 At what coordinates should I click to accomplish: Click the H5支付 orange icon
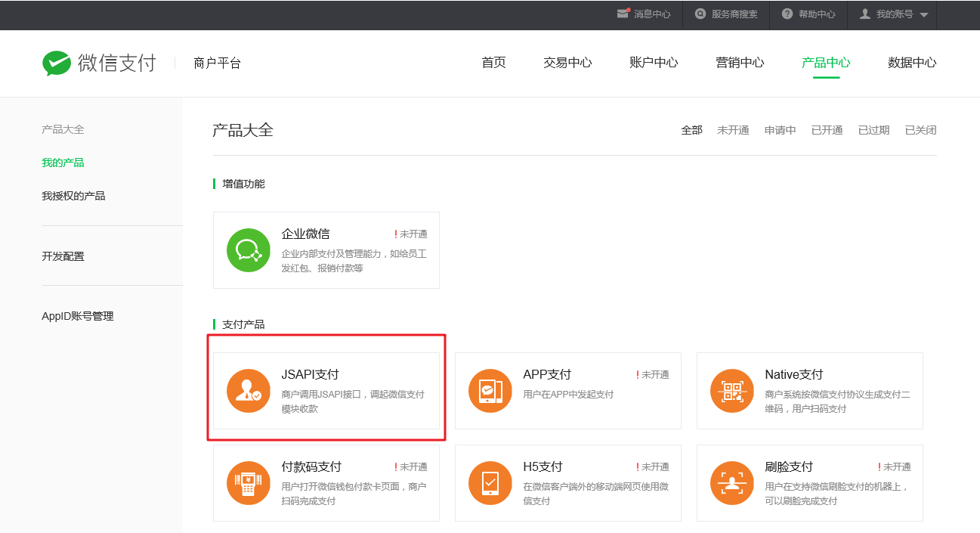tap(490, 483)
